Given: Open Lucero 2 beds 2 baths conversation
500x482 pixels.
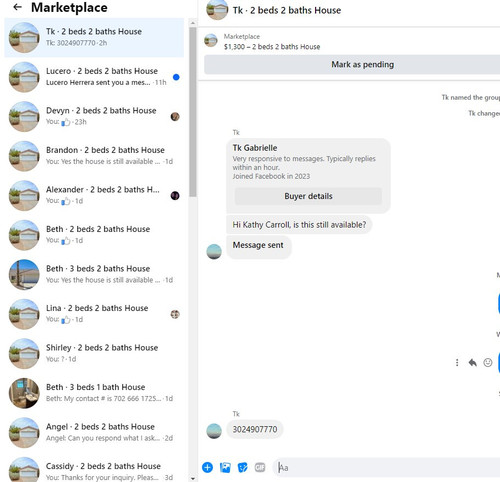Looking at the screenshot, I should tap(94, 77).
